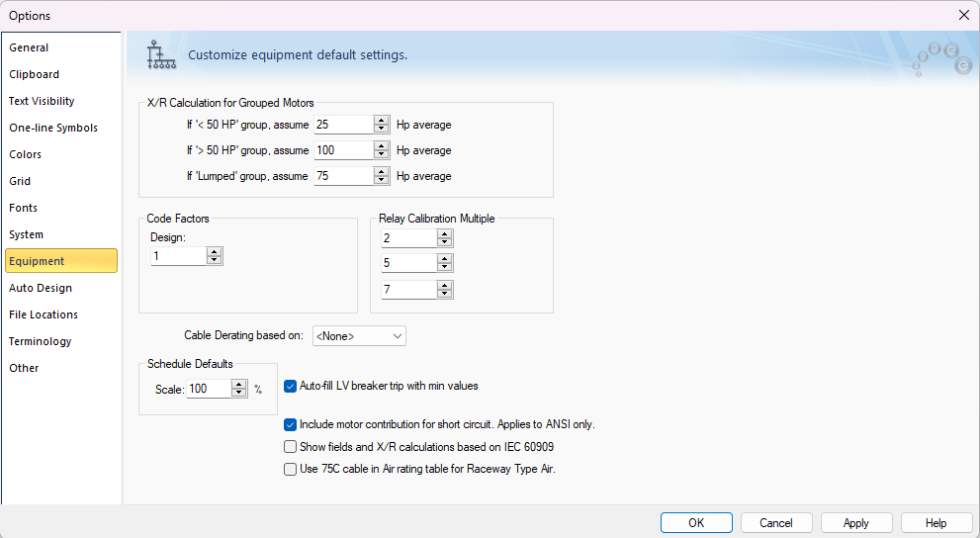Click the equipment one-line icon in header
Viewport: 980px width, 538px height.
160,55
